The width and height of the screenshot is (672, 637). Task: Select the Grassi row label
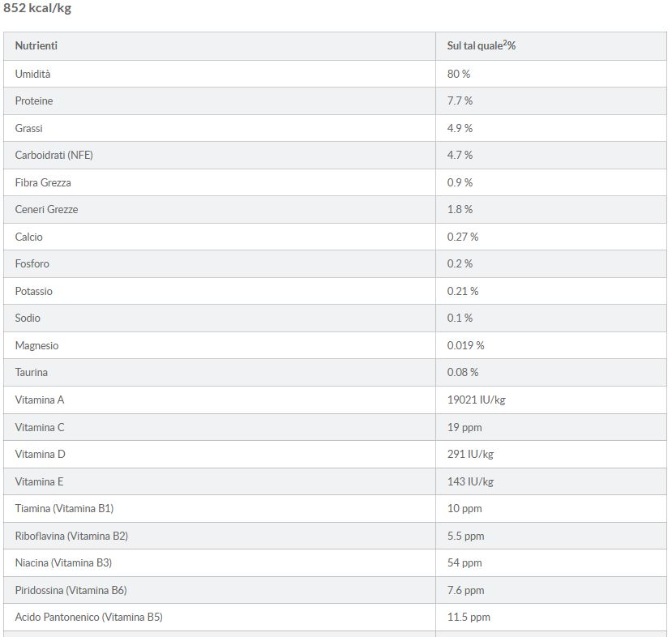click(29, 128)
